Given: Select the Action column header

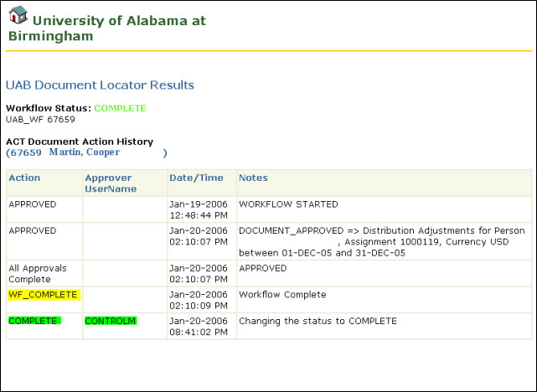Looking at the screenshot, I should coord(24,178).
